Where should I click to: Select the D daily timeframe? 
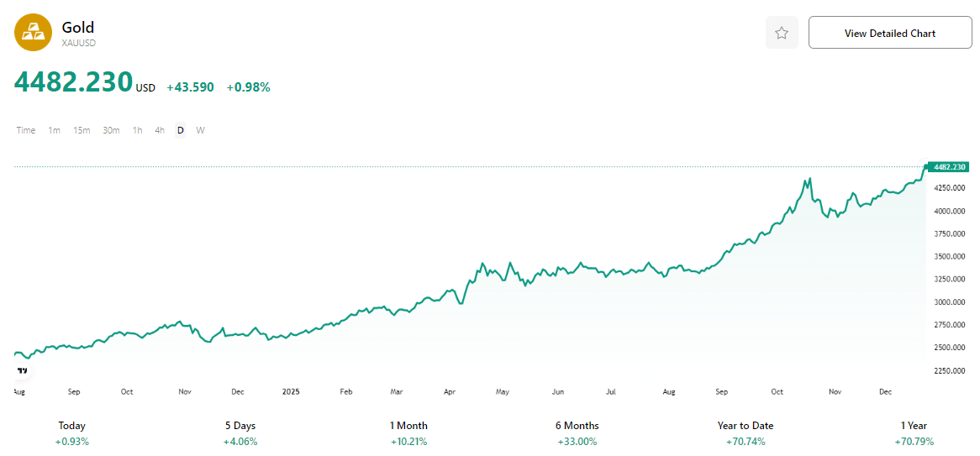[180, 130]
